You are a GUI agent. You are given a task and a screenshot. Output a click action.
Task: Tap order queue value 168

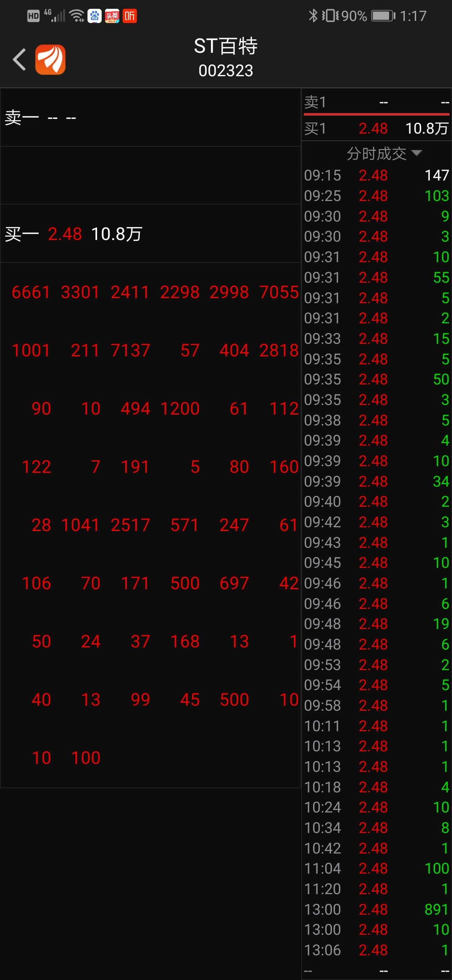tap(185, 641)
